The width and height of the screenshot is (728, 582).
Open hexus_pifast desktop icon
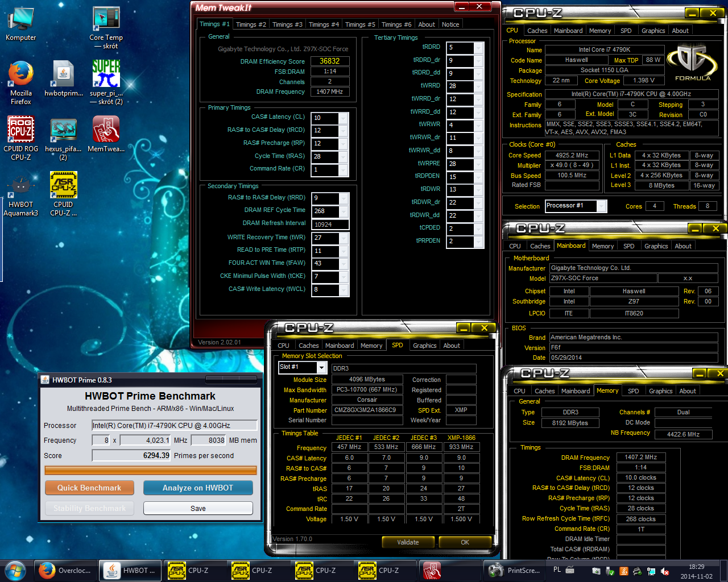click(x=64, y=139)
